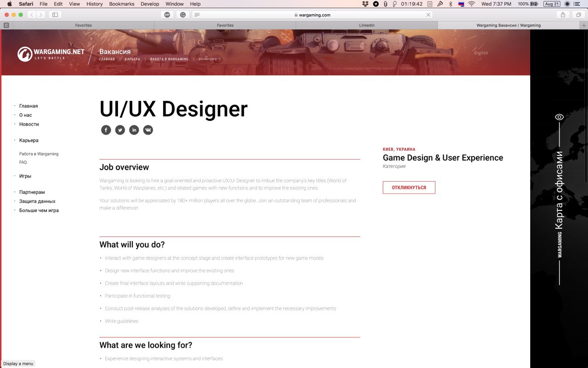Share the vacancy on Facebook
The height and width of the screenshot is (368, 588).
pyautogui.click(x=106, y=130)
